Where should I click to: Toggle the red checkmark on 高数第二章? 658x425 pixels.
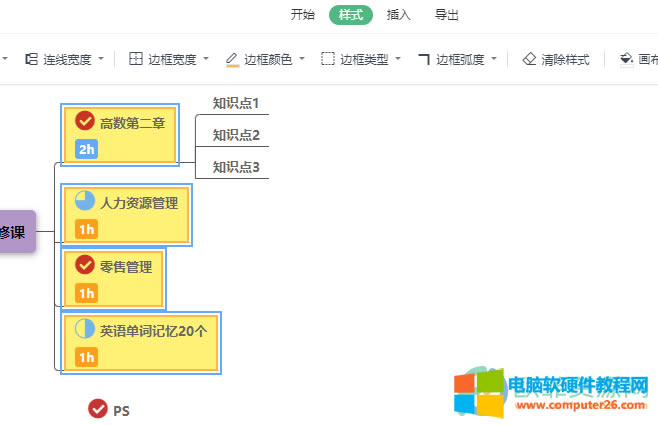[x=86, y=123]
